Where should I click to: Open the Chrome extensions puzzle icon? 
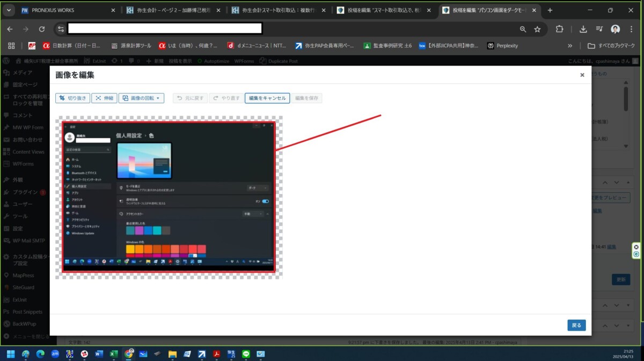pos(559,29)
